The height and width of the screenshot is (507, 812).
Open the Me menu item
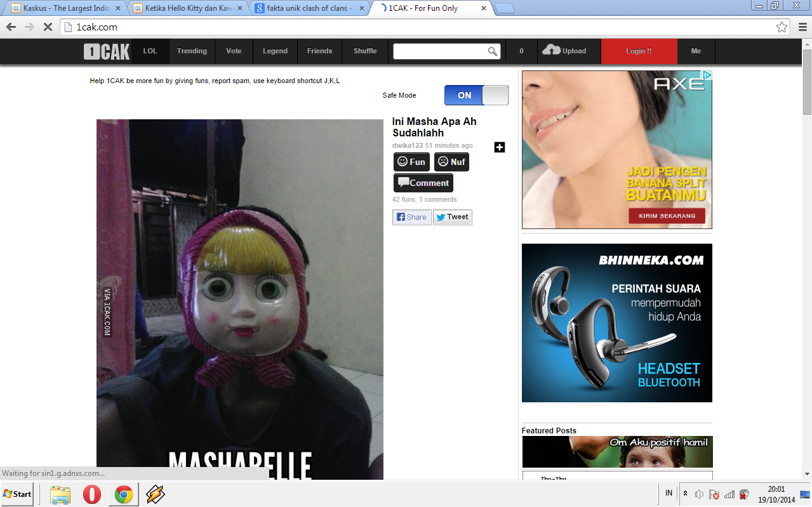(x=696, y=51)
